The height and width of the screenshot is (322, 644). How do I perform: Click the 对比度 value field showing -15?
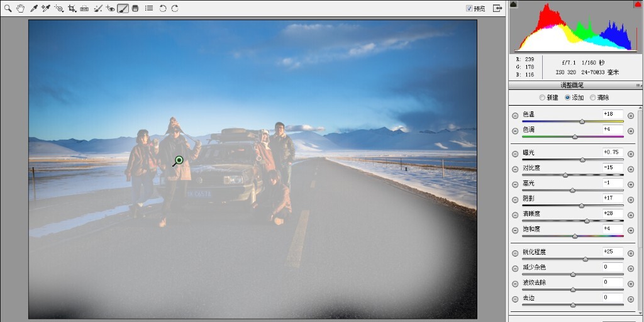click(x=613, y=167)
